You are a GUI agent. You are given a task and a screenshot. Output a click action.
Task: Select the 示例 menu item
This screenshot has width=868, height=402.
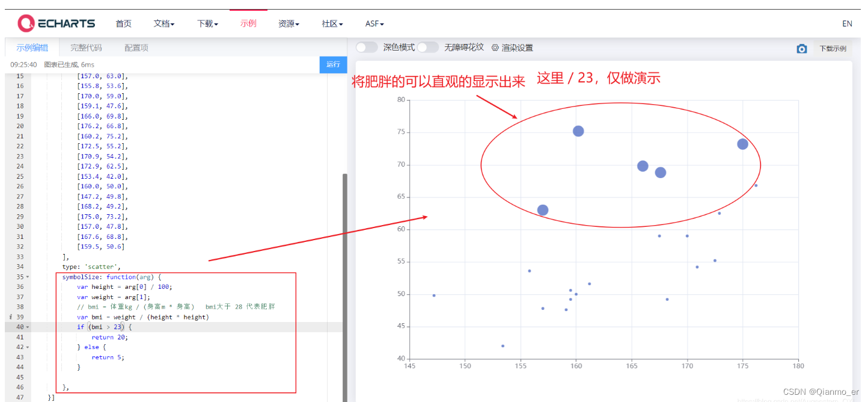[x=248, y=23]
